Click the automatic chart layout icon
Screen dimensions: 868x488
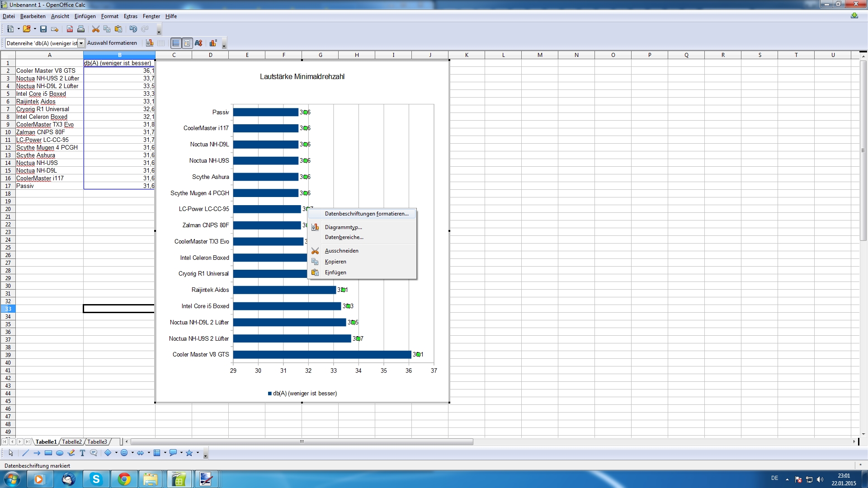coord(213,43)
